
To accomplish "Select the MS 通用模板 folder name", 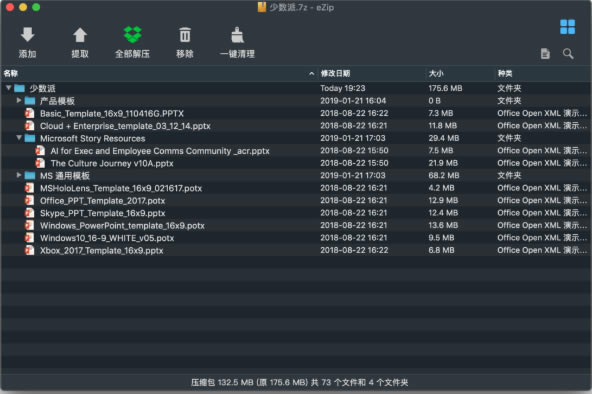I will click(65, 175).
